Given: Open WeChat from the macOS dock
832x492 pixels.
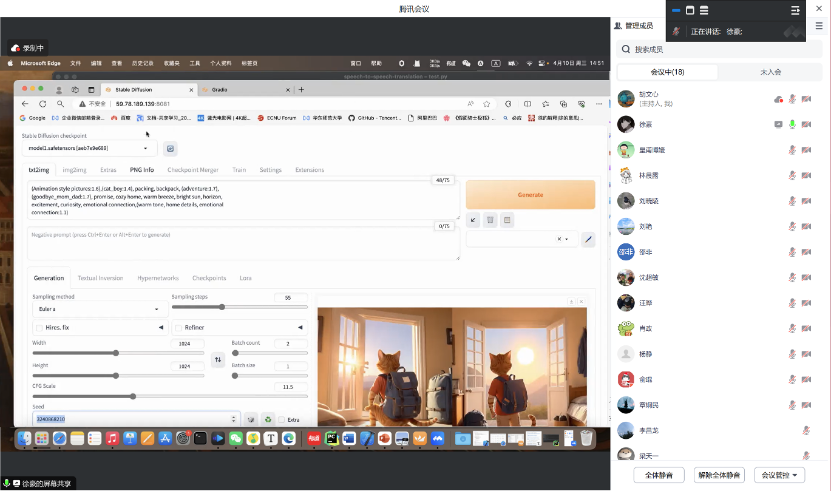Looking at the screenshot, I should 236,438.
